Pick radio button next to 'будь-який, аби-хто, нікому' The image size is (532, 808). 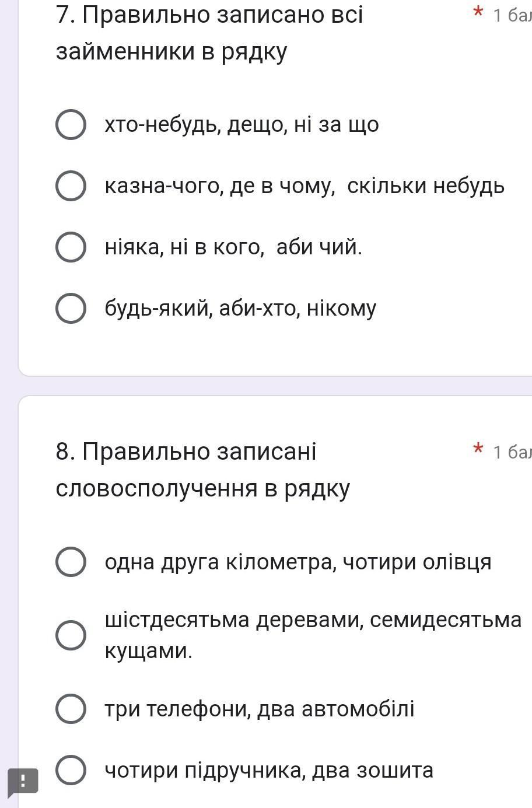tap(71, 309)
